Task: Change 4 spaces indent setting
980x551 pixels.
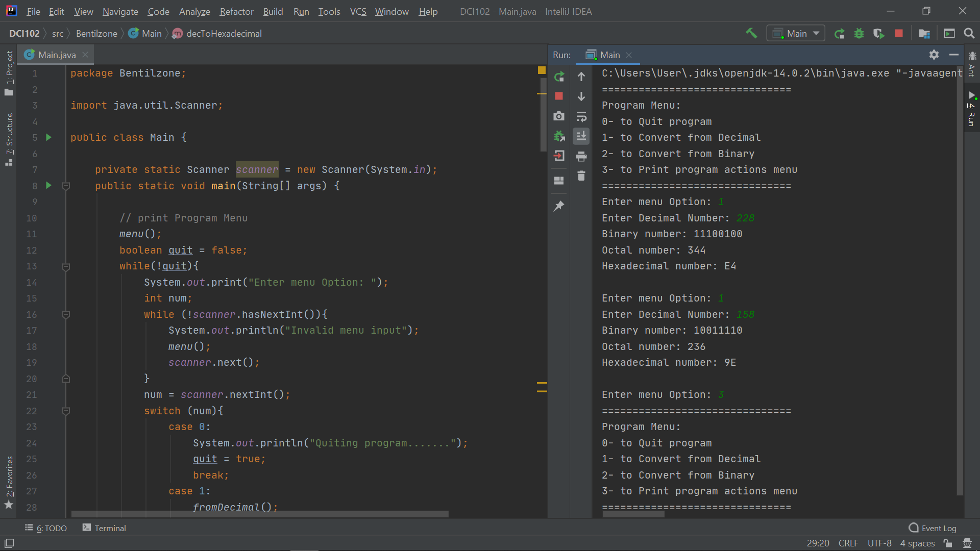Action: pyautogui.click(x=917, y=543)
